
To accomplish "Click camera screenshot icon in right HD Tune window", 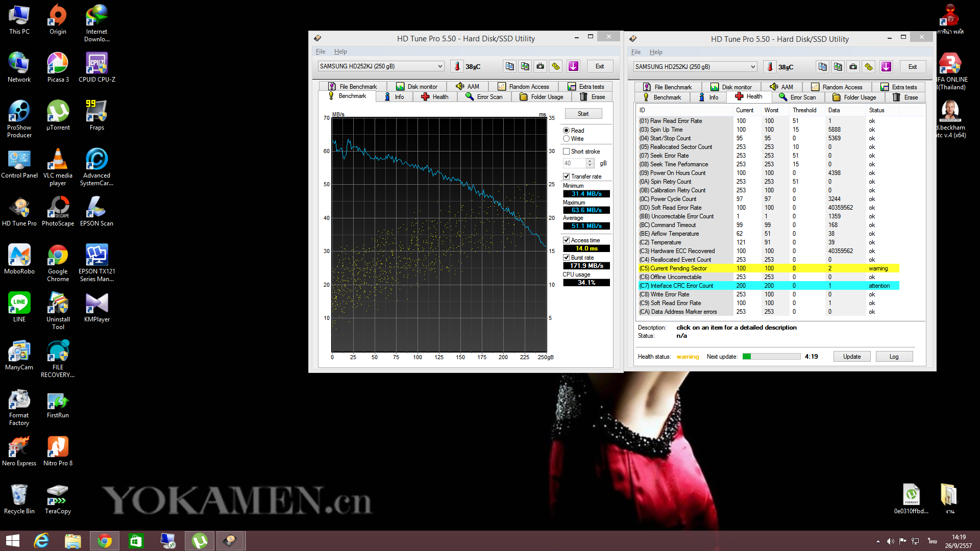I will tap(853, 67).
